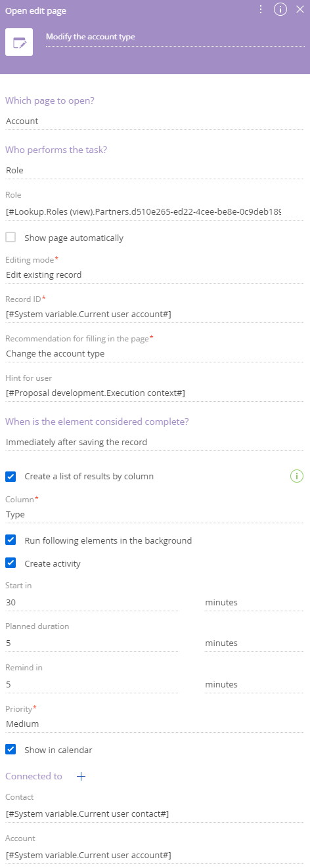Image resolution: width=310 pixels, height=868 pixels.
Task: Enable Show page automatically checkbox
Action: coord(11,238)
